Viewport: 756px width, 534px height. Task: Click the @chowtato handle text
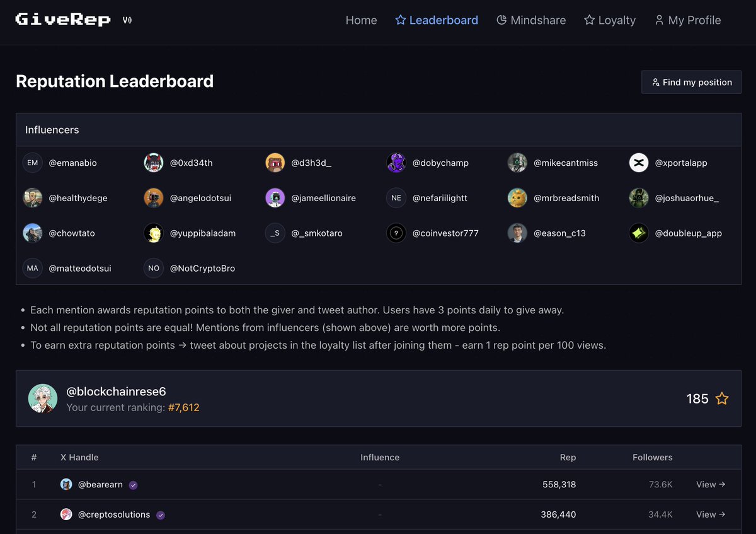[72, 233]
